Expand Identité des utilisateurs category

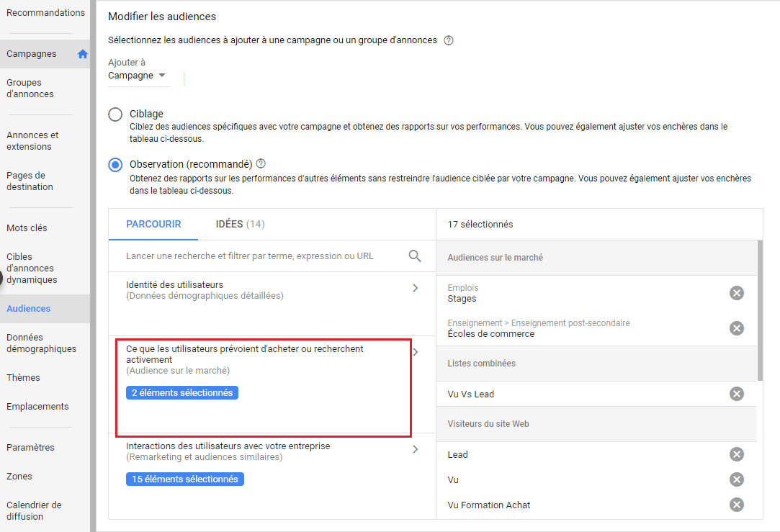pyautogui.click(x=415, y=288)
